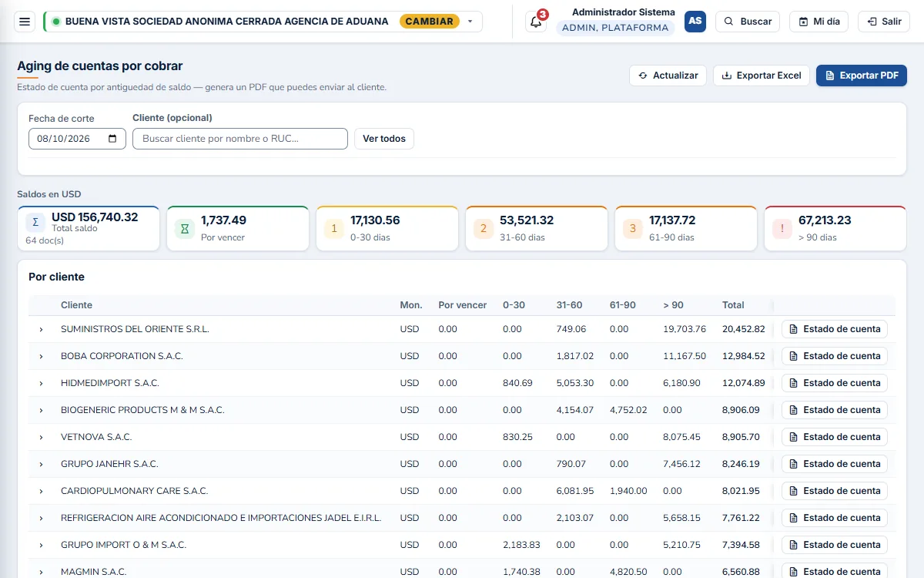Click the Total column header

[733, 305]
